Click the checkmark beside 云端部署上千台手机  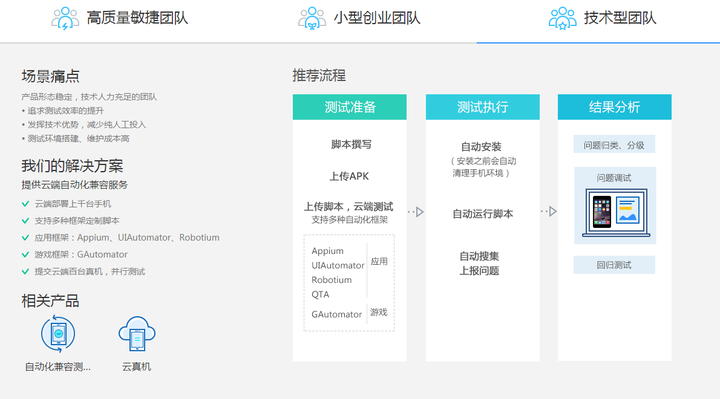tap(25, 204)
